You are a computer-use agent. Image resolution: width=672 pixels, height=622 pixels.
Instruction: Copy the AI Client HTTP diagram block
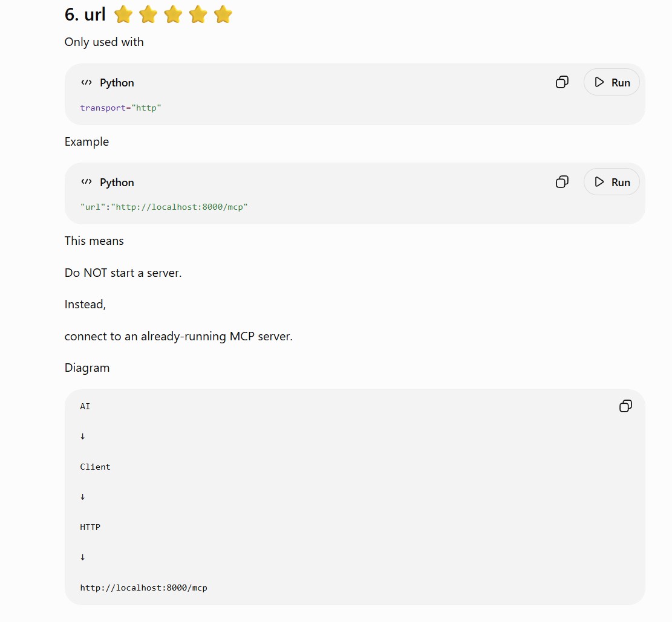pos(625,406)
